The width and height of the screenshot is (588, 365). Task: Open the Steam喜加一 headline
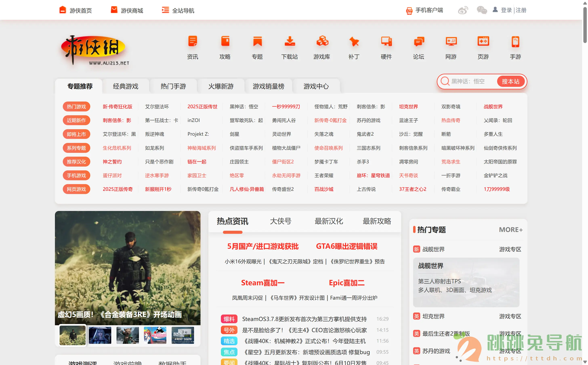[263, 283]
